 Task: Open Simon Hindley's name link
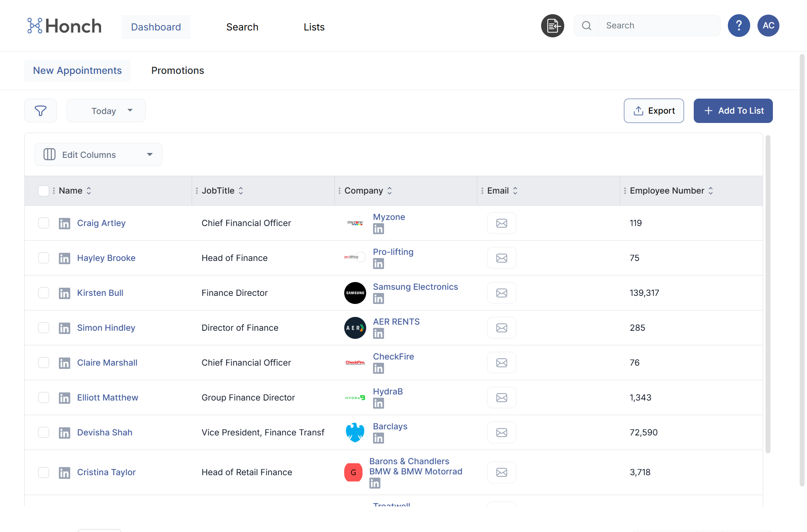[x=106, y=328]
